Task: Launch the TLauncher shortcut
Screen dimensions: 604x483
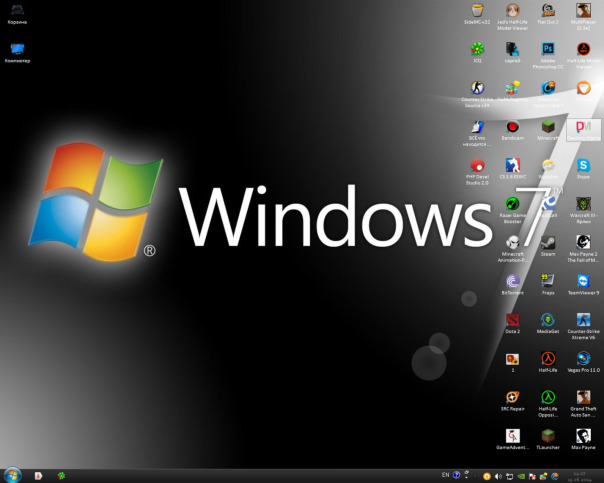Action: 548,439
